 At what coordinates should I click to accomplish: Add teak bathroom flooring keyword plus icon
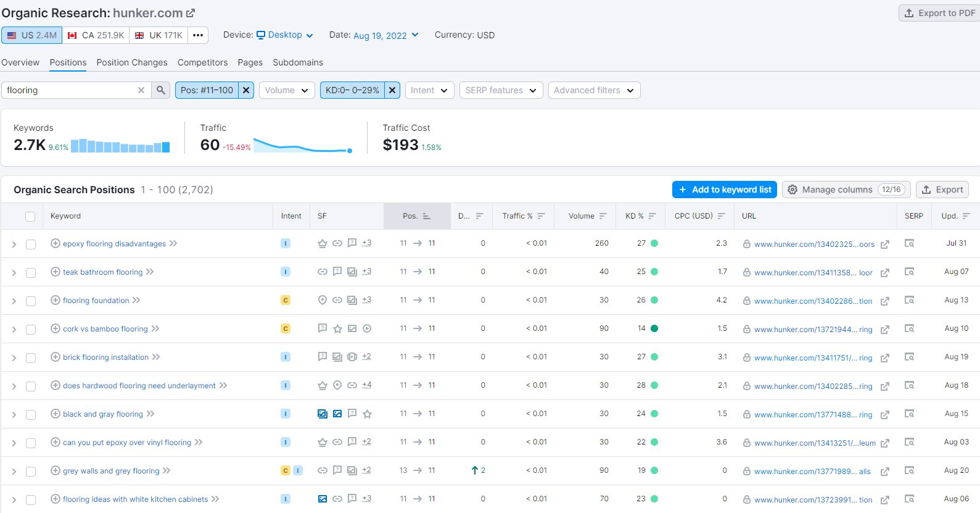pos(56,272)
